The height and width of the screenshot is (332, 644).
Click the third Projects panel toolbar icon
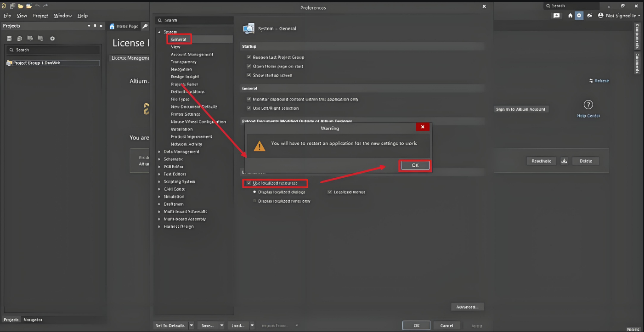(x=30, y=38)
